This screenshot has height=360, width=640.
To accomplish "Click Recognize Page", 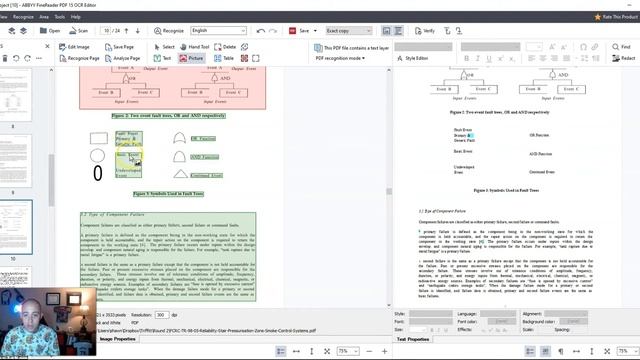I will click(79, 58).
